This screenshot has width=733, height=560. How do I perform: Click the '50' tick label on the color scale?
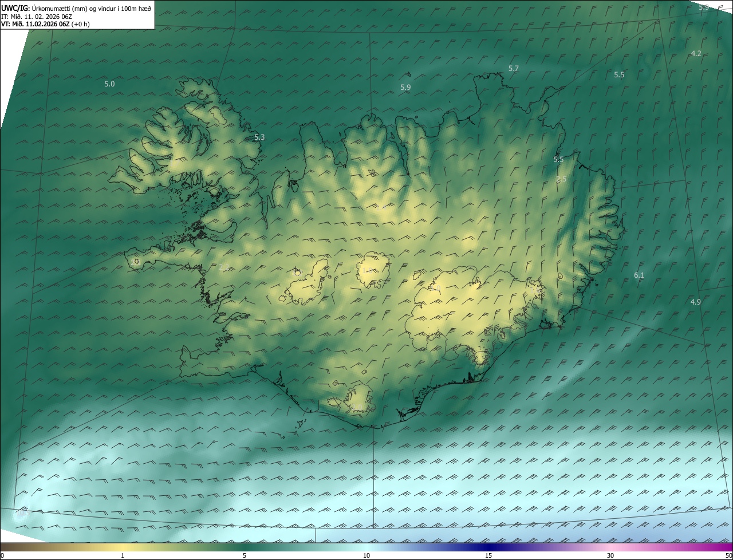728,555
